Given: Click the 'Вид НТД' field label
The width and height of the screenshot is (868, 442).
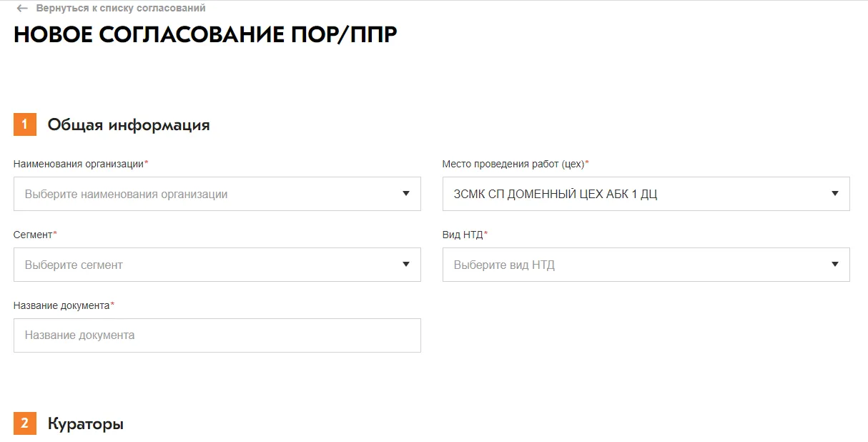Looking at the screenshot, I should 463,235.
